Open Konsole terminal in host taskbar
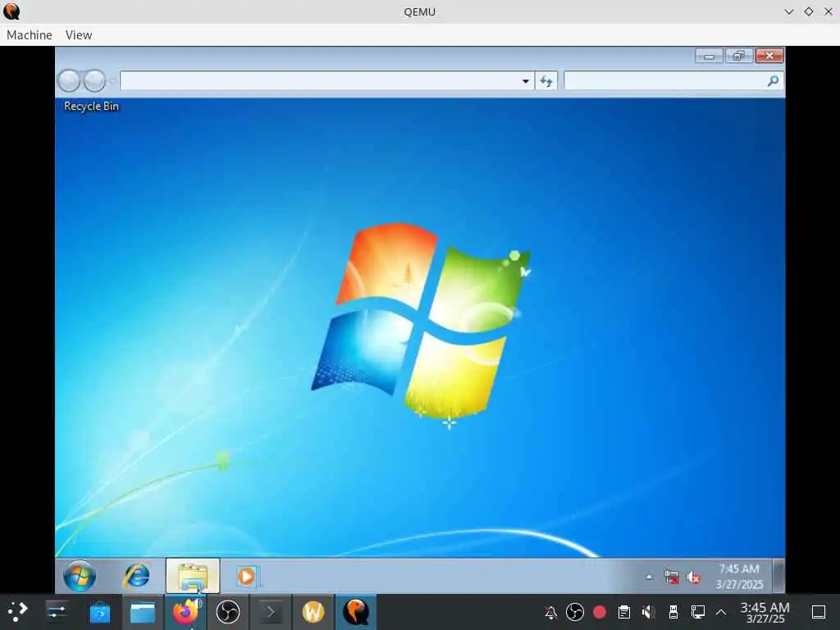Viewport: 840px width, 630px height. (x=271, y=612)
